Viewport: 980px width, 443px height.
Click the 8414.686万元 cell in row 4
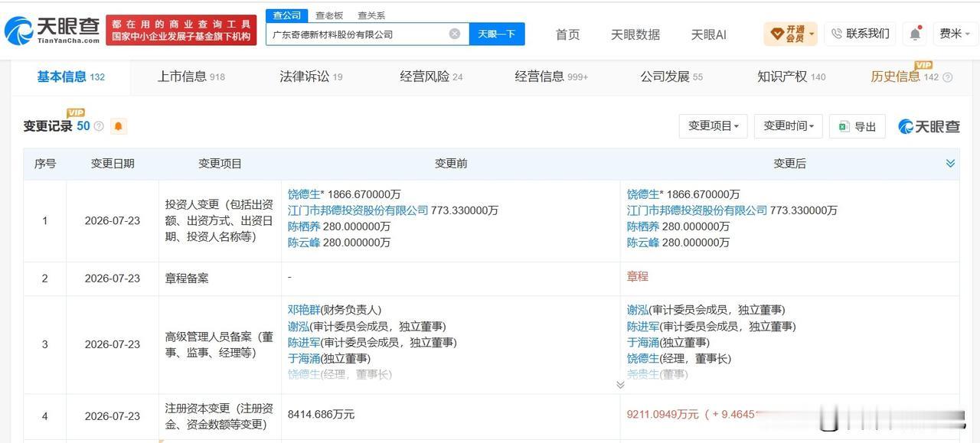pyautogui.click(x=321, y=414)
